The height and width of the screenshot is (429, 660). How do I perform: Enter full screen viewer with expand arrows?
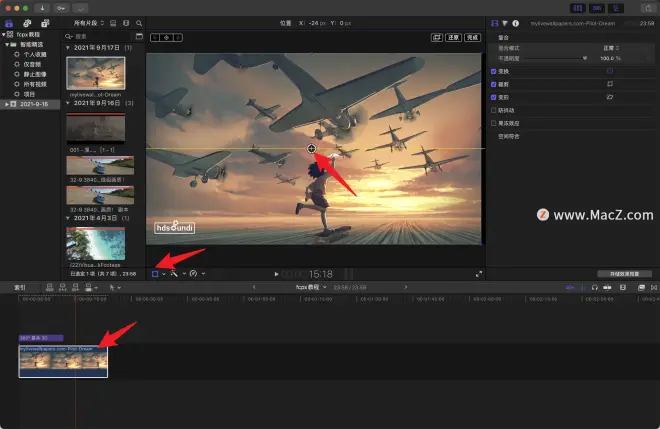click(479, 274)
